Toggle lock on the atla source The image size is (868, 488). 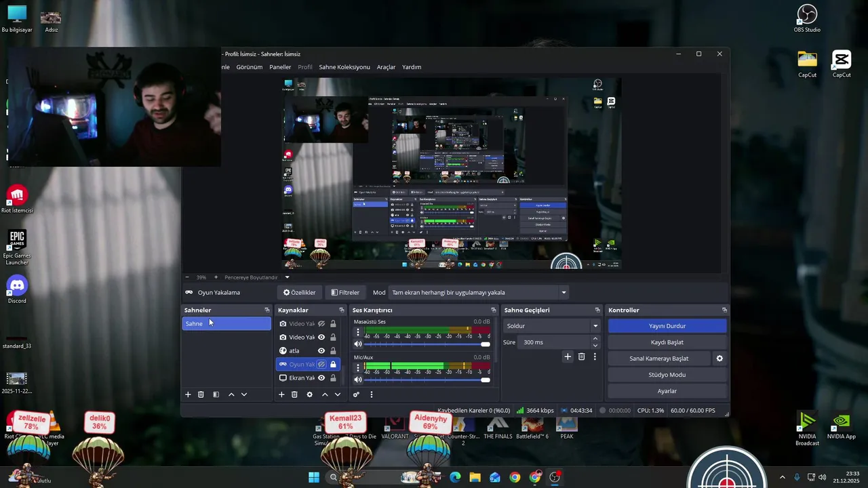tap(333, 351)
